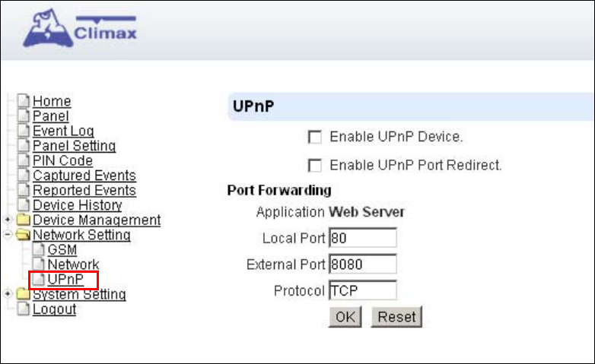Click the Local Port field showing 80
The width and height of the screenshot is (595, 364).
pos(363,238)
